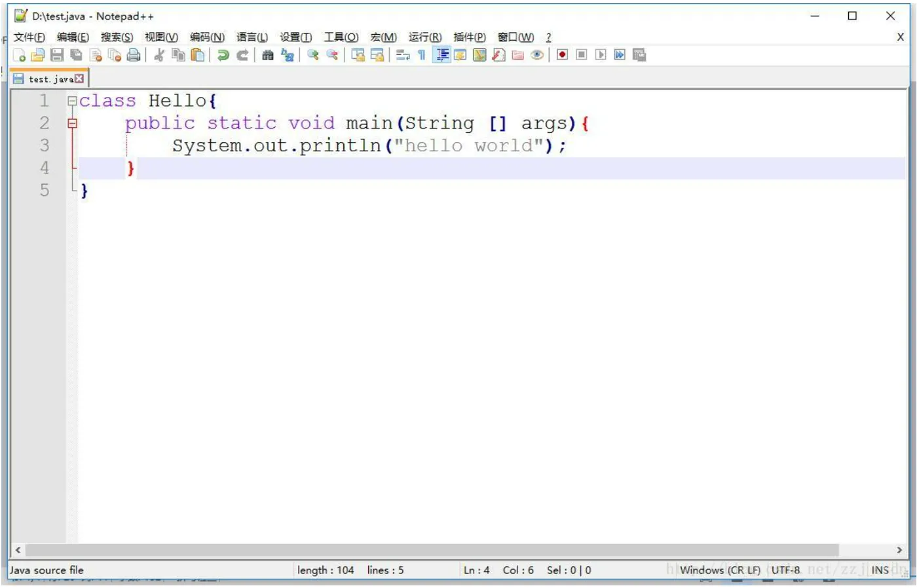Click the Close All documents icon
917x588 pixels.
[115, 55]
